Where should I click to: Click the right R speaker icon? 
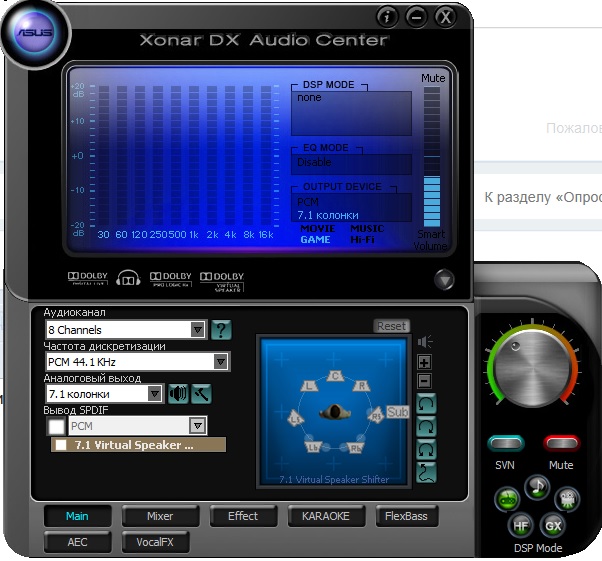361,385
